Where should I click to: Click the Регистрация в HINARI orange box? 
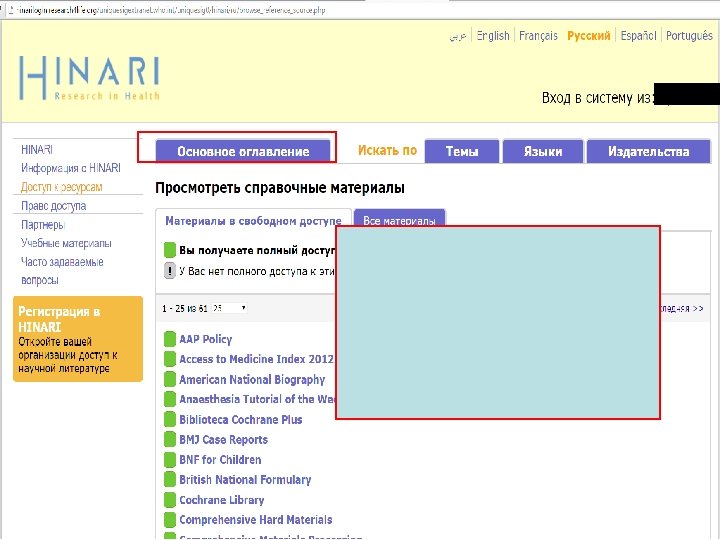[x=78, y=339]
